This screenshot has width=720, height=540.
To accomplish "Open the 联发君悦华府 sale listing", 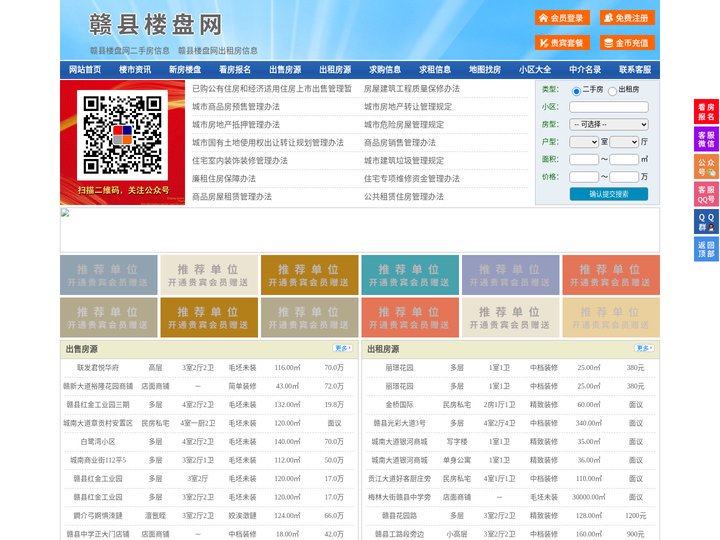I will (98, 368).
